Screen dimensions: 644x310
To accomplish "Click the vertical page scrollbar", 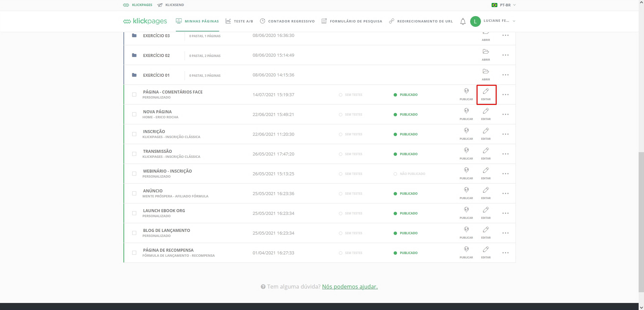I will (x=641, y=222).
